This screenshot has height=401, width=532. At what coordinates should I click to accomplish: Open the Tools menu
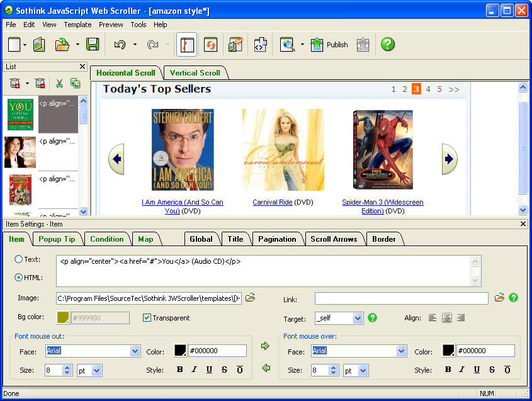139,25
